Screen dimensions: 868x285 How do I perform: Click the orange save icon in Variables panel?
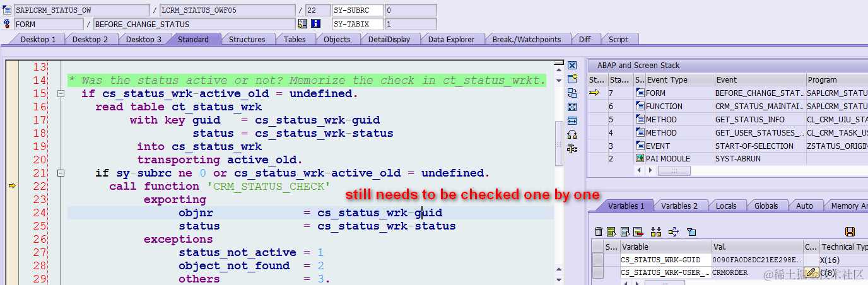(x=850, y=232)
